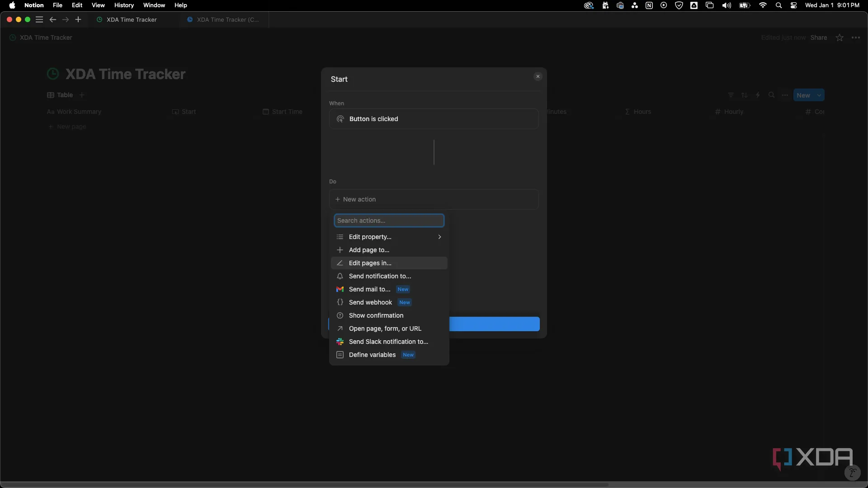Click the Wi-Fi status icon
This screenshot has width=868, height=488.
[763, 5]
